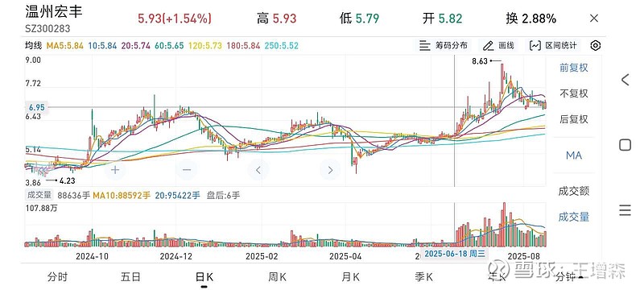Close the stock chart with X
The image size is (644, 290).
(x=593, y=19)
